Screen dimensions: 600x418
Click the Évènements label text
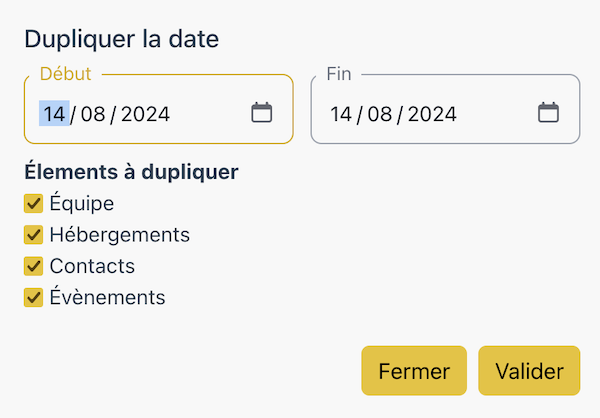(108, 297)
